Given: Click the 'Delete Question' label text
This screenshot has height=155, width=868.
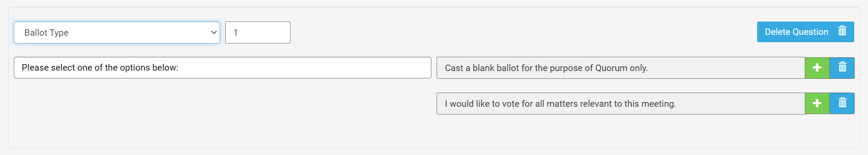Looking at the screenshot, I should [x=796, y=32].
